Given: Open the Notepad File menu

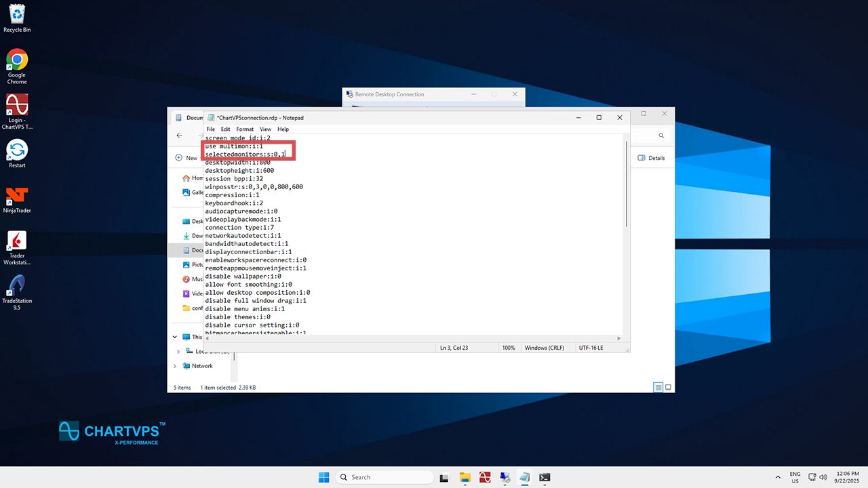Looking at the screenshot, I should click(x=210, y=129).
